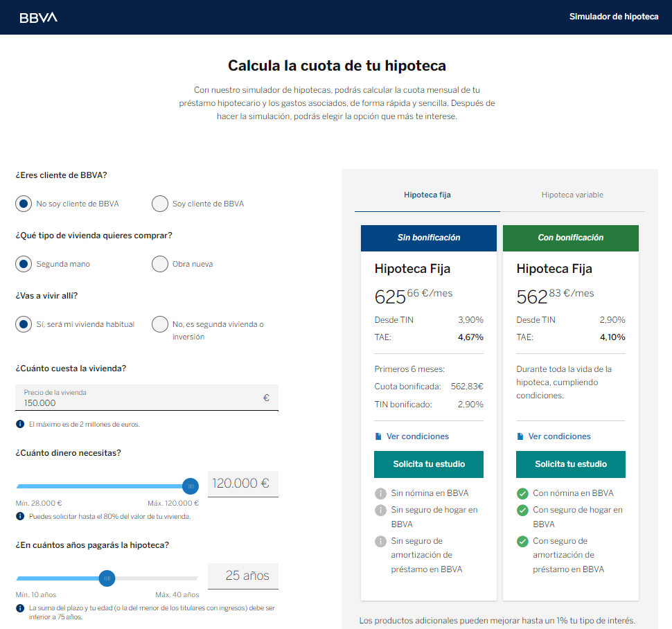Click document icon in Con bonificación card

point(520,436)
